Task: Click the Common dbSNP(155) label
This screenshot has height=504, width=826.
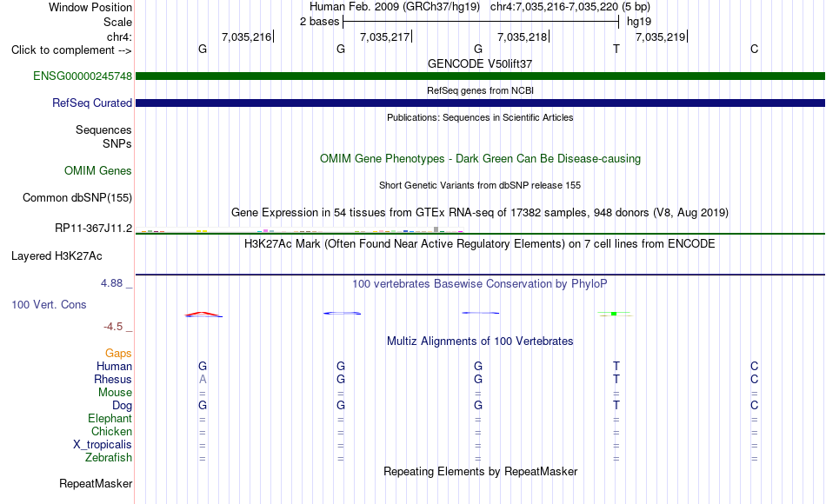Action: [77, 197]
